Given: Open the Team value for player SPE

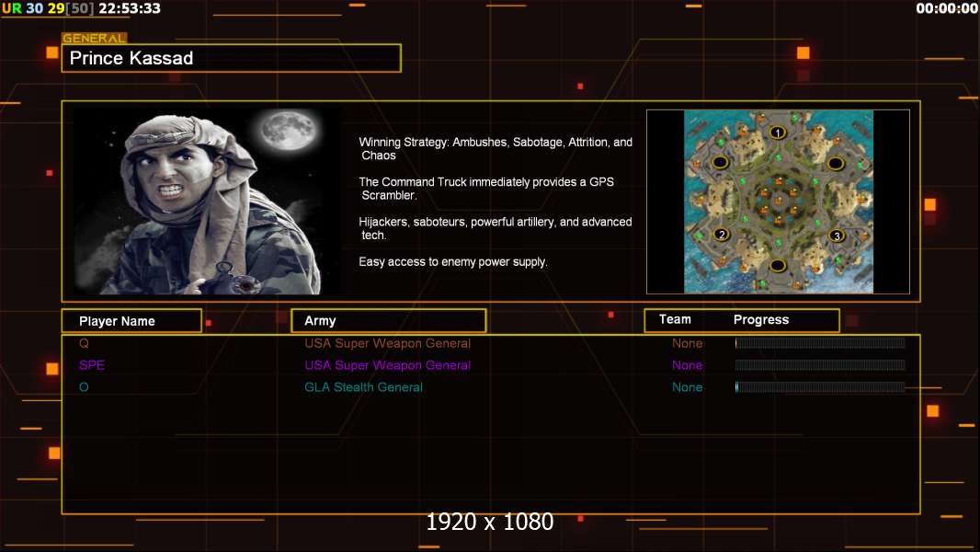Looking at the screenshot, I should coord(687,365).
